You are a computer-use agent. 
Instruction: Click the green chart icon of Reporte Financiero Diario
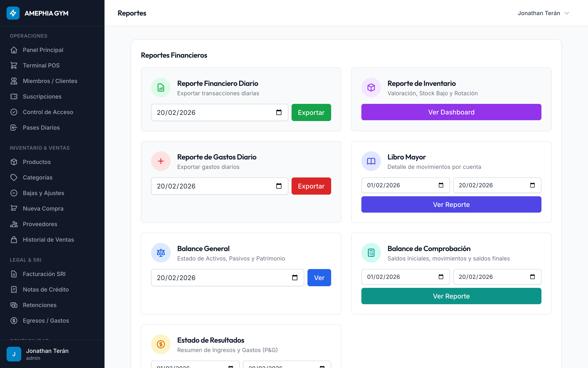161,88
